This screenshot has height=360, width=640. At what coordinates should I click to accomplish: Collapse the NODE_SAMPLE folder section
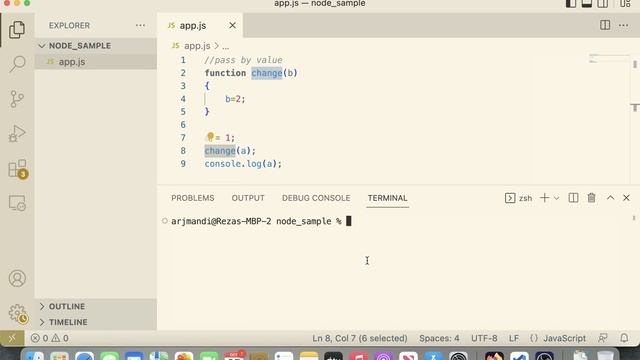[96, 46]
